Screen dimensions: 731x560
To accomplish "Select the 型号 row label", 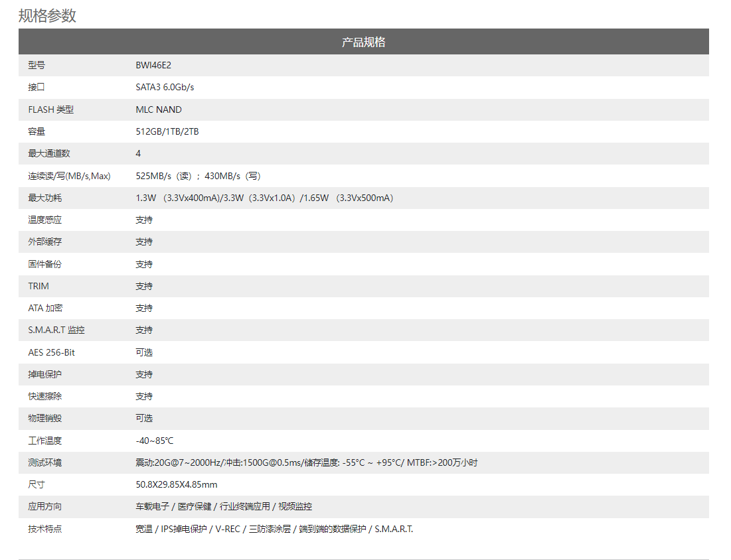I will (x=37, y=65).
